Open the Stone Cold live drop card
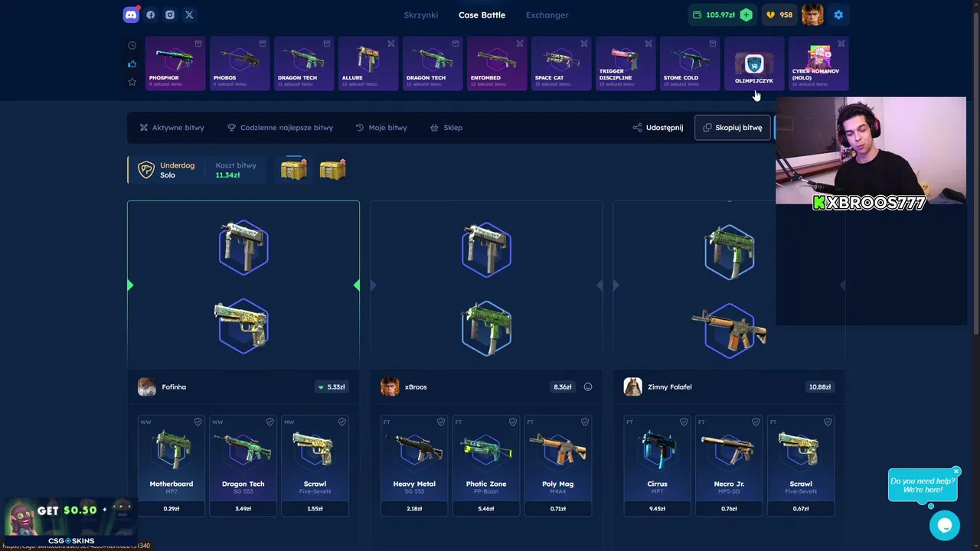 point(690,64)
